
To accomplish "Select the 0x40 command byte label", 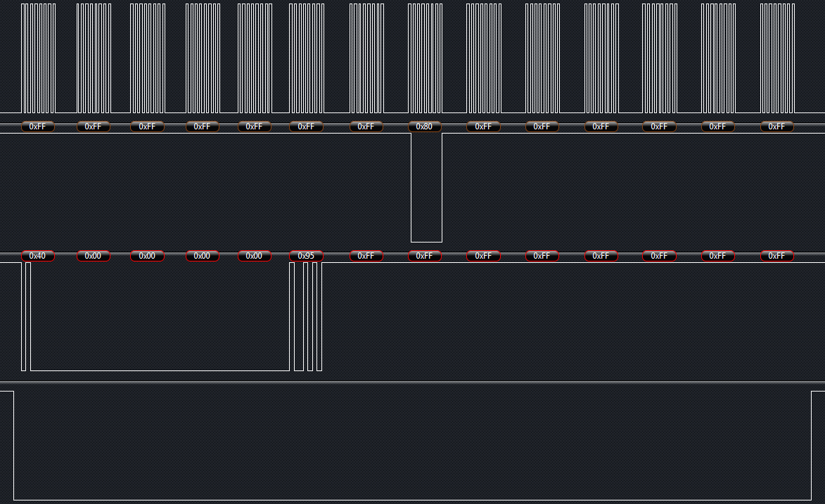I will coord(37,256).
